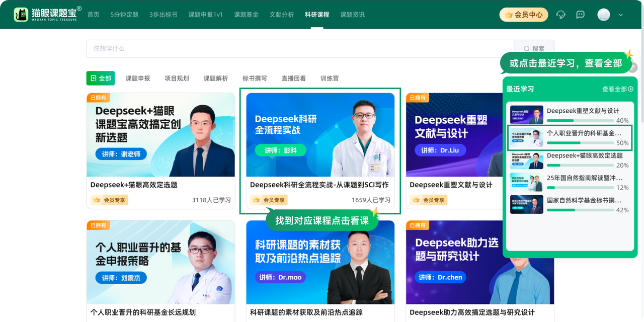Screen dimensions: 644x322
Task: Expand the account dropdown arrow
Action: click(x=620, y=15)
